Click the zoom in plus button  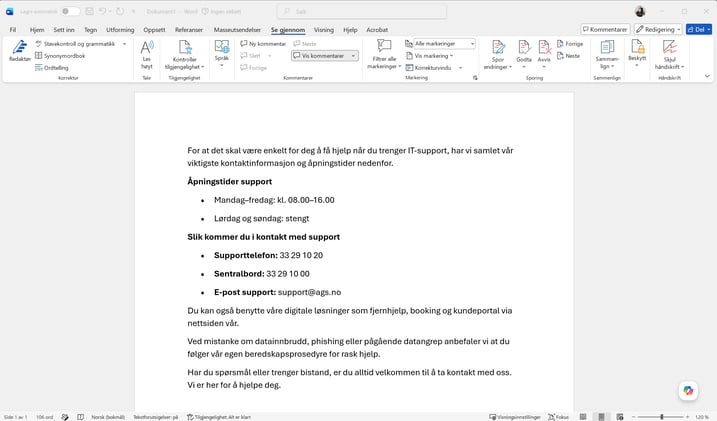687,417
